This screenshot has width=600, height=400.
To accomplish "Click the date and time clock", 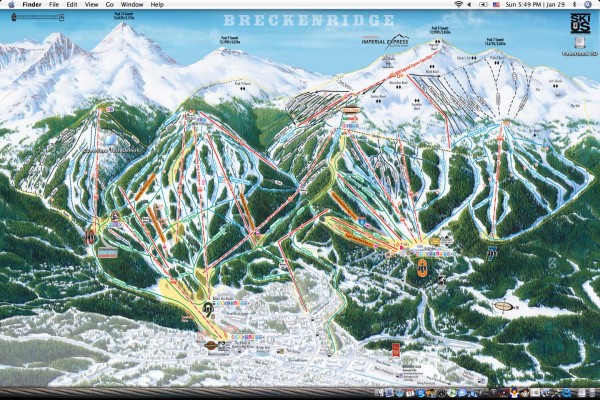I will [x=536, y=5].
